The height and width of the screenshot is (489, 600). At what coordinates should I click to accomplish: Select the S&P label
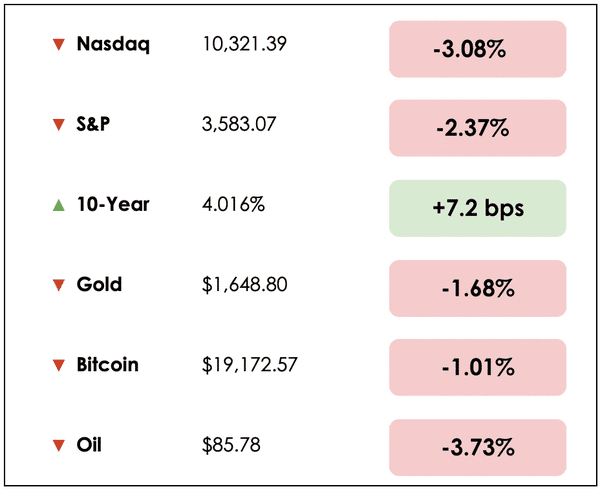96,124
